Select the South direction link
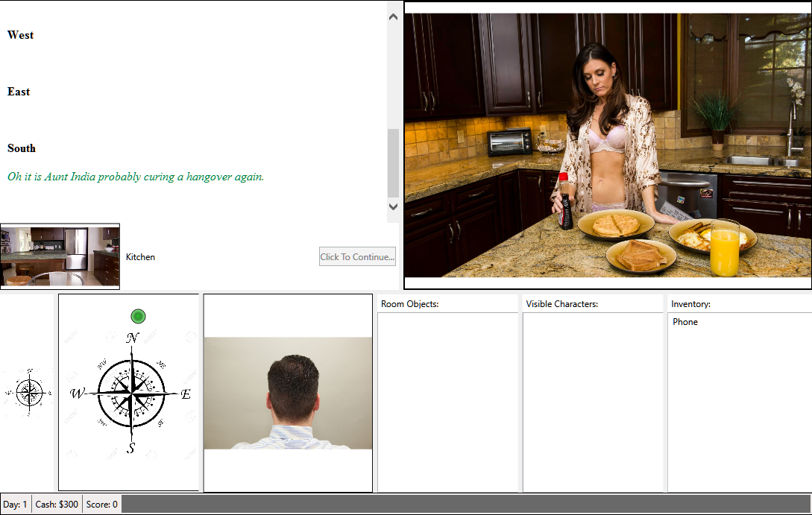Viewport: 812px width, 515px height. click(x=21, y=148)
